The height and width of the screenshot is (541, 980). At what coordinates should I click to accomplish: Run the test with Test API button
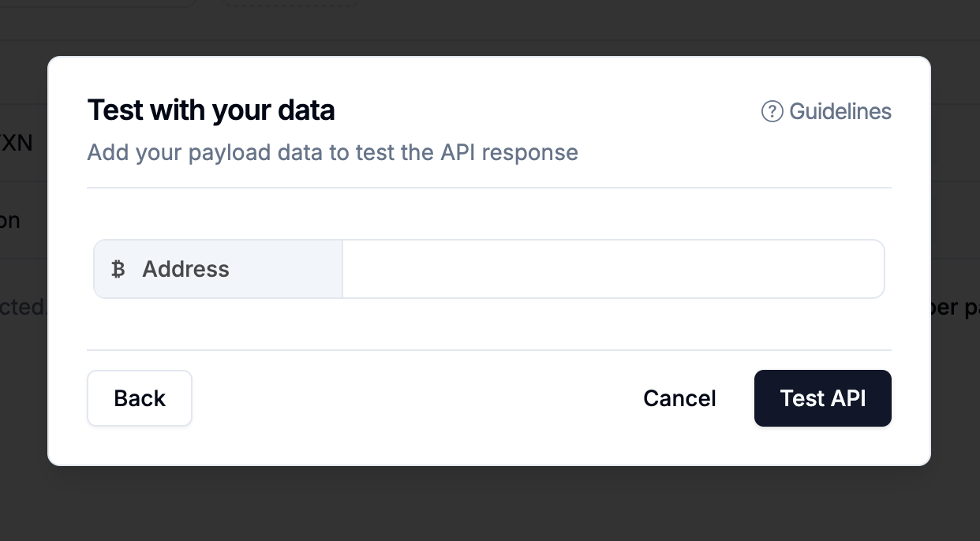[x=822, y=398]
